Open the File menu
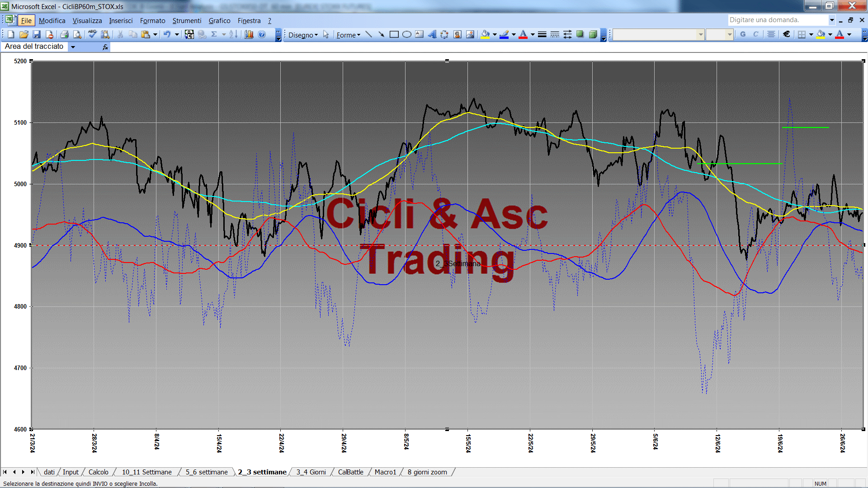The height and width of the screenshot is (488, 868). coord(26,21)
